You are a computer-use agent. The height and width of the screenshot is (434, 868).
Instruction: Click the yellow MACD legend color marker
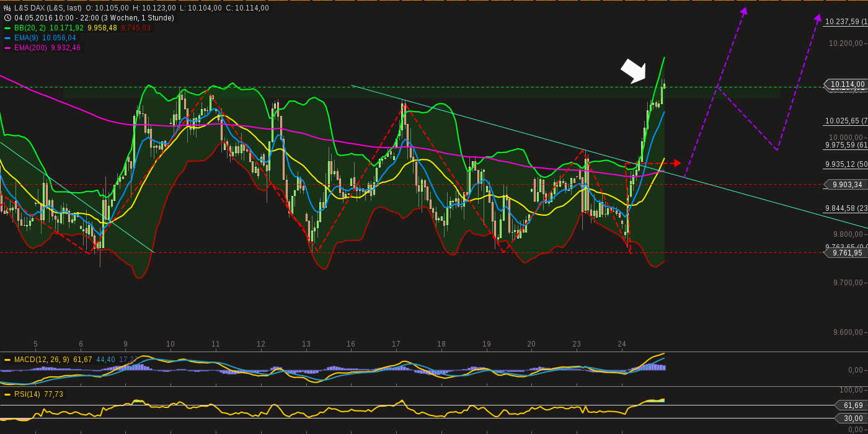[x=7, y=360]
